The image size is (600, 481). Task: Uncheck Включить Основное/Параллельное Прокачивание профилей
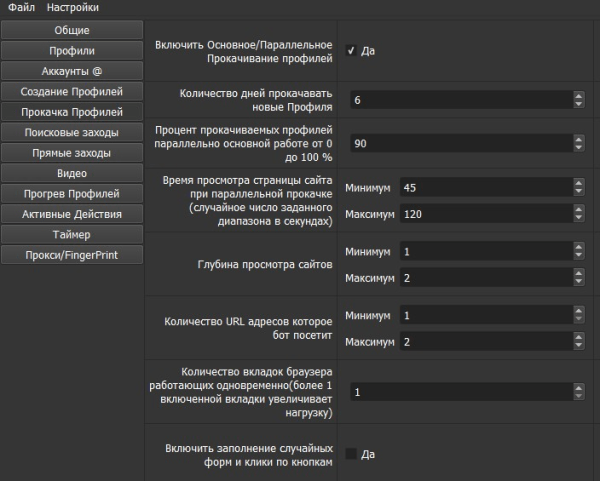pos(351,50)
